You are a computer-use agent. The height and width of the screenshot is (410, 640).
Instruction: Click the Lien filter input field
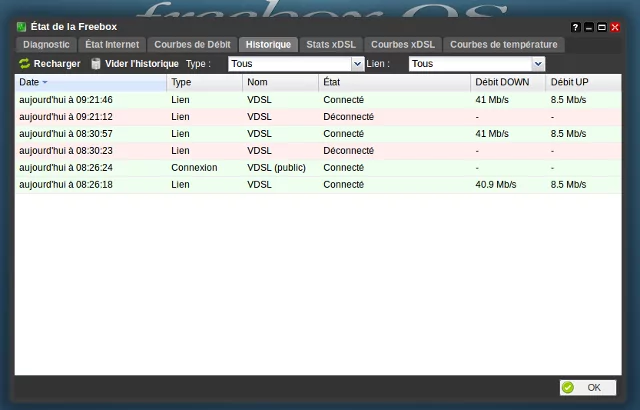point(471,64)
